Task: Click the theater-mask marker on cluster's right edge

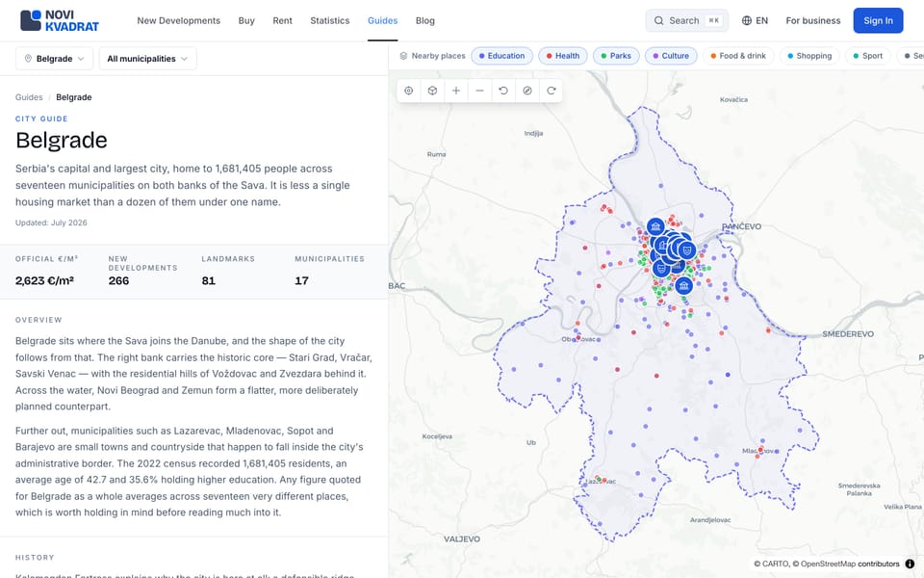Action: 686,250
